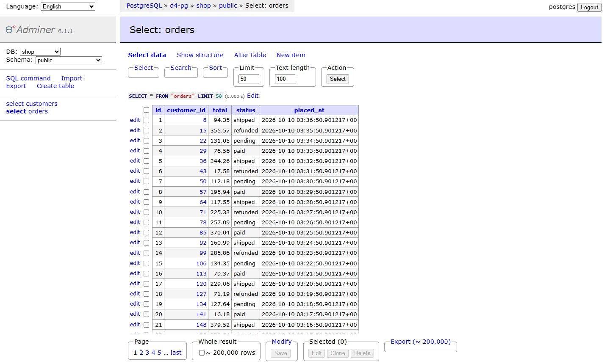The height and width of the screenshot is (364, 610).
Task: Click the shop breadcrumb link
Action: pyautogui.click(x=203, y=6)
